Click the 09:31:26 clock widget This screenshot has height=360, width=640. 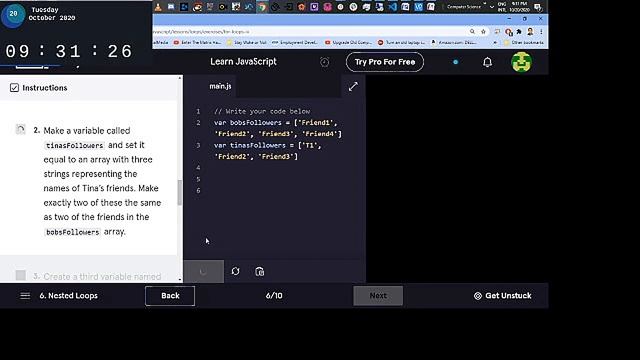[69, 51]
